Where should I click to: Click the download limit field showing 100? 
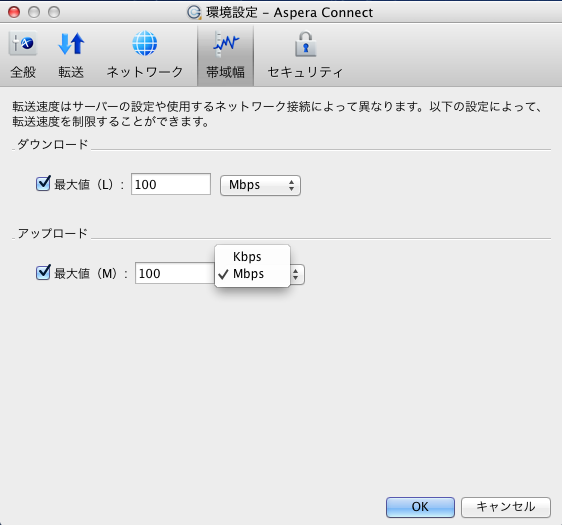pos(171,184)
